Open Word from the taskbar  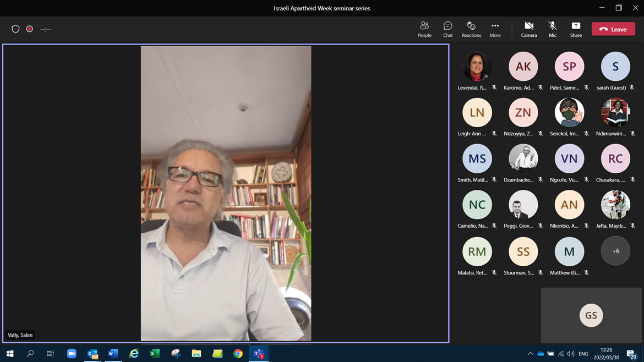[x=113, y=353]
